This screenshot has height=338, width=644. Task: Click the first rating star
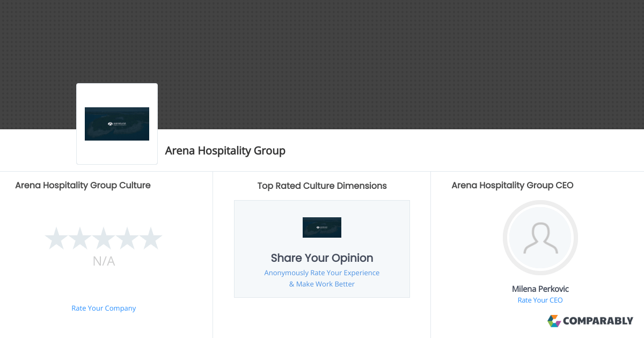(x=56, y=238)
